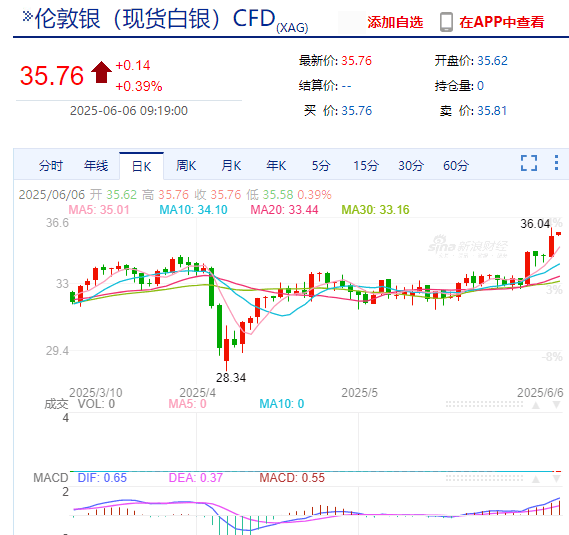The image size is (569, 535).
Task: Open the 月K chart tab
Action: point(231,166)
